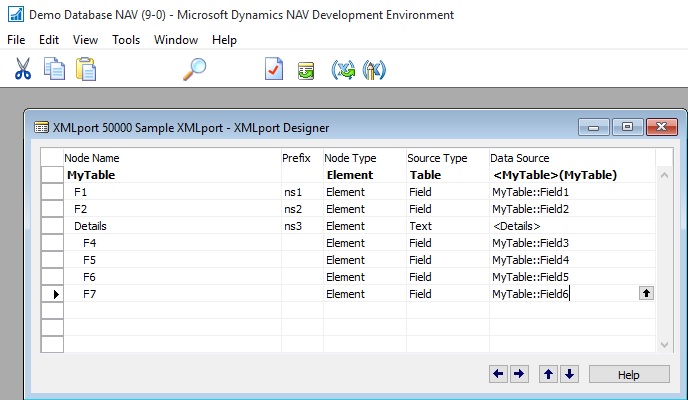Open Find with the magnifier icon

click(194, 69)
